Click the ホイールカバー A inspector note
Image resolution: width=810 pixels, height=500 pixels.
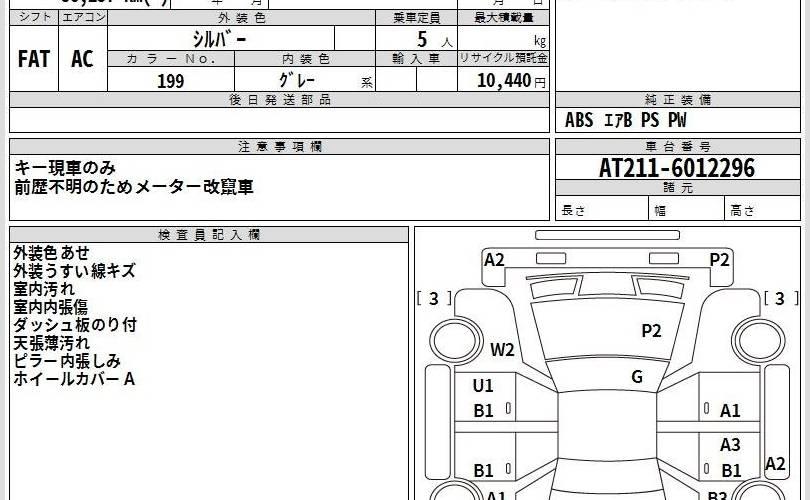(74, 379)
